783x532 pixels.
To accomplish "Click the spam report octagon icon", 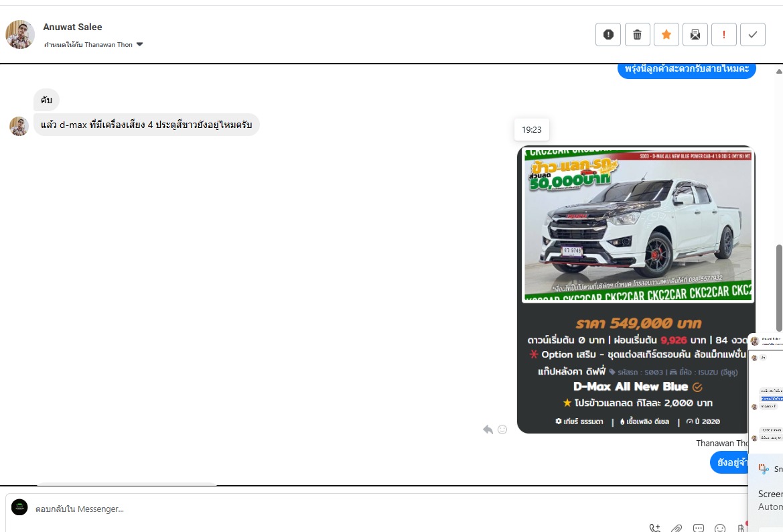I will (608, 35).
